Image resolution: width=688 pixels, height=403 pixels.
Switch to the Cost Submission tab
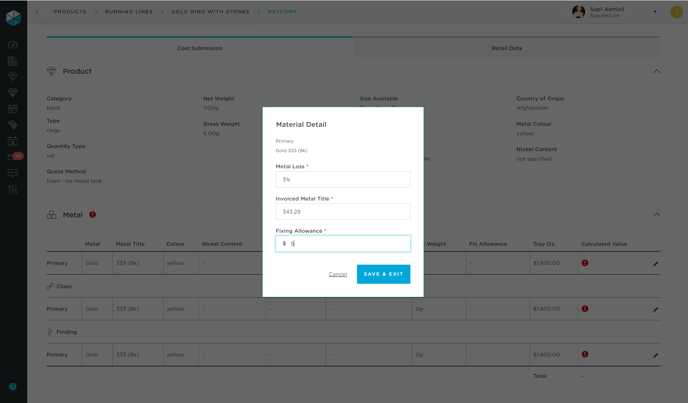tap(200, 47)
